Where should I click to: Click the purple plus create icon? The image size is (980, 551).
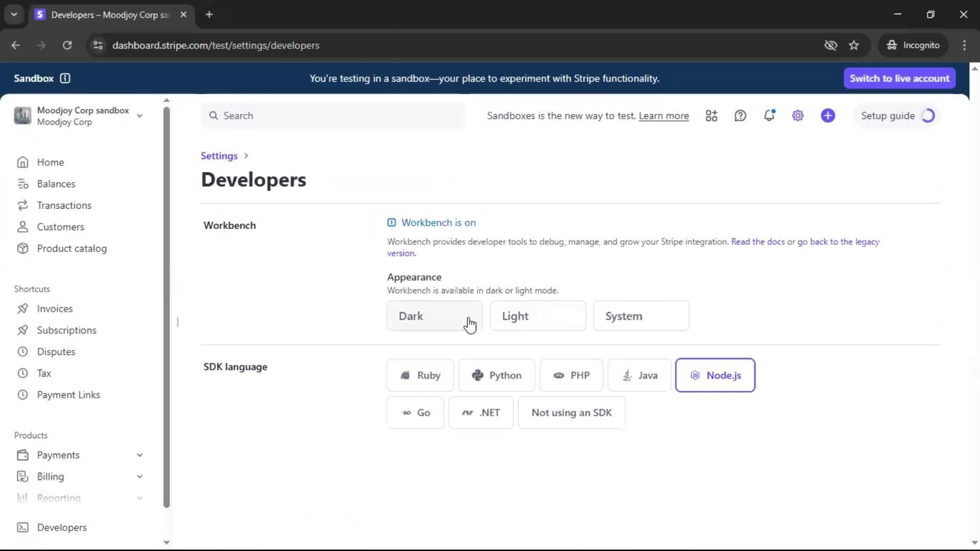[x=828, y=116]
